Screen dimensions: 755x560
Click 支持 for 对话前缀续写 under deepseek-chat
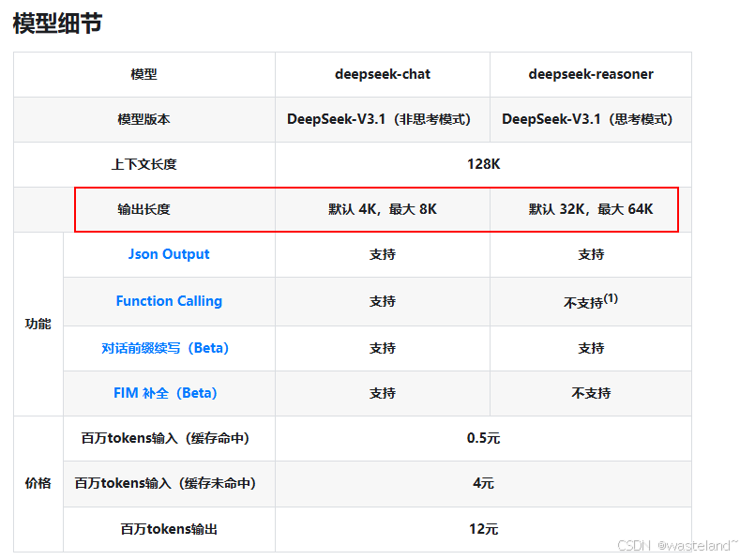click(x=383, y=348)
